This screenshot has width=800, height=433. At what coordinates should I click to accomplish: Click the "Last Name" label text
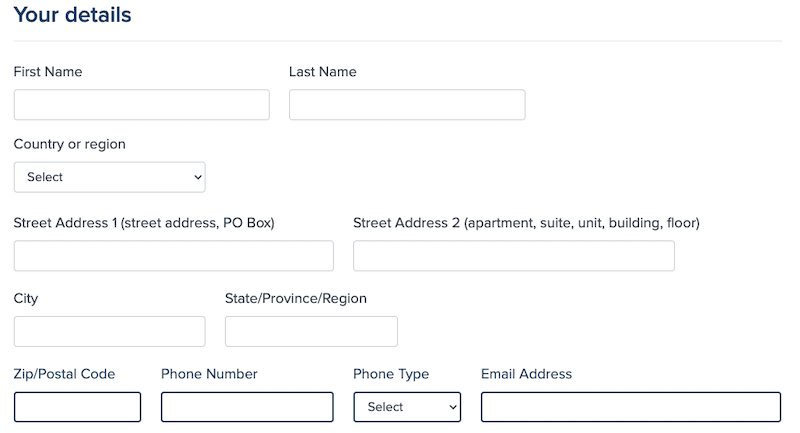pyautogui.click(x=322, y=72)
